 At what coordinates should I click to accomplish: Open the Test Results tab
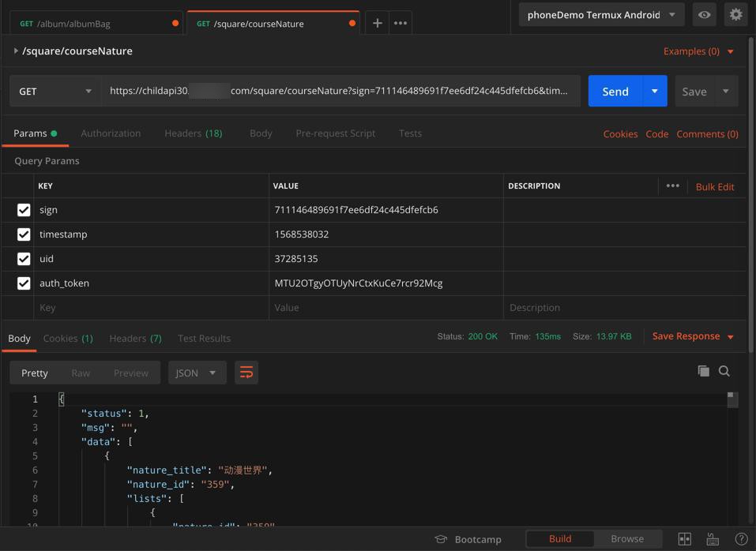(x=204, y=339)
